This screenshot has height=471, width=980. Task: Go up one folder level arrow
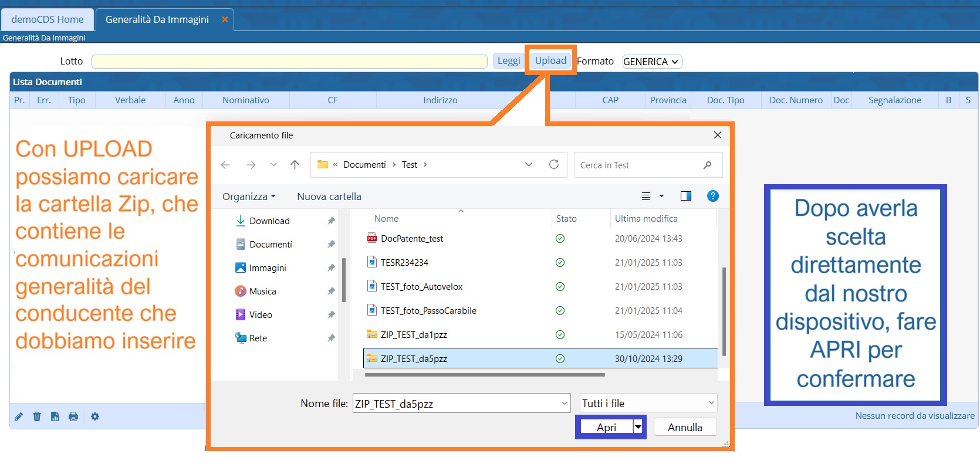(295, 165)
